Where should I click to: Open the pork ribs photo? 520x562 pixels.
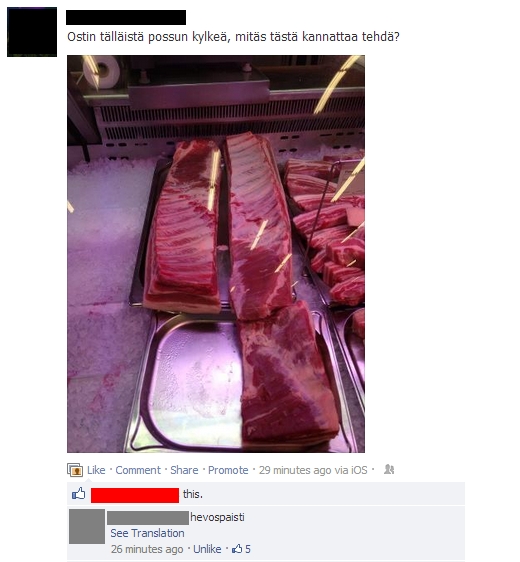pyautogui.click(x=216, y=254)
